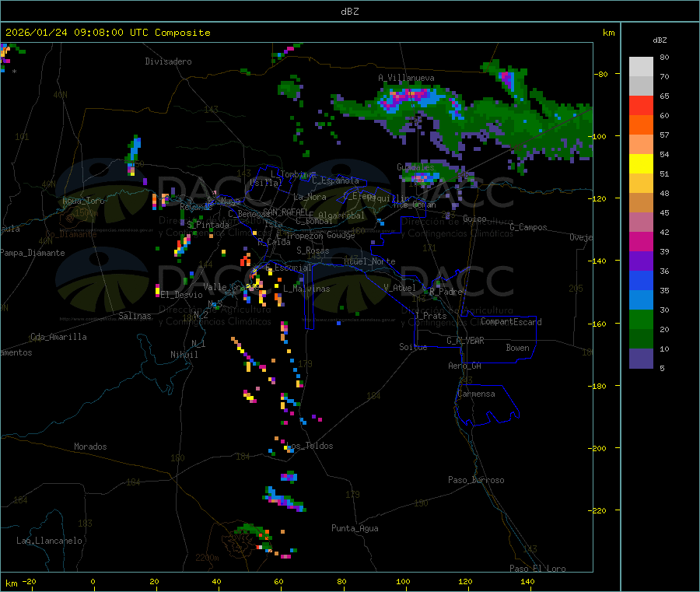Select the light gray 70 dBZ legend swatch
This screenshot has height=592, width=700.
coord(641,67)
